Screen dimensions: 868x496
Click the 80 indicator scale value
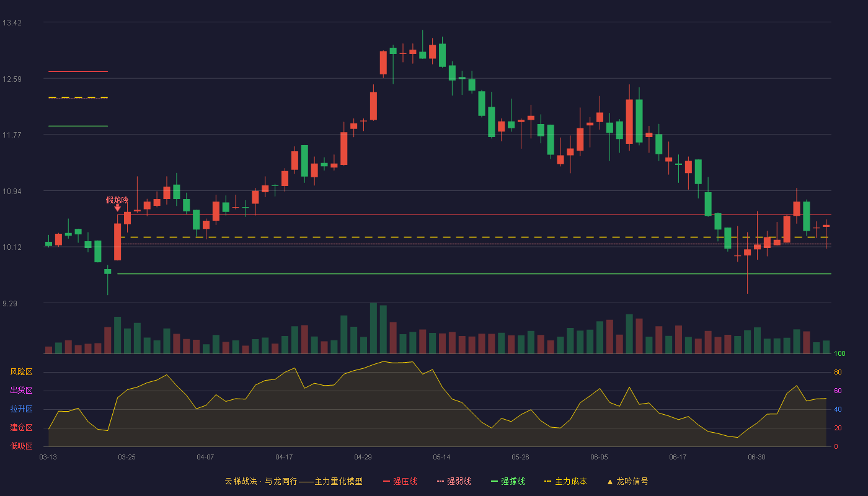coord(838,372)
